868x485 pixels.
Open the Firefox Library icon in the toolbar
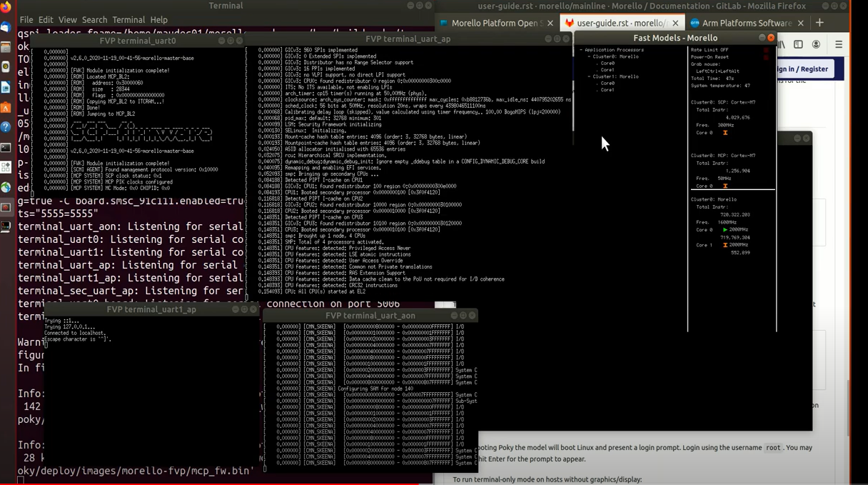[x=782, y=44]
